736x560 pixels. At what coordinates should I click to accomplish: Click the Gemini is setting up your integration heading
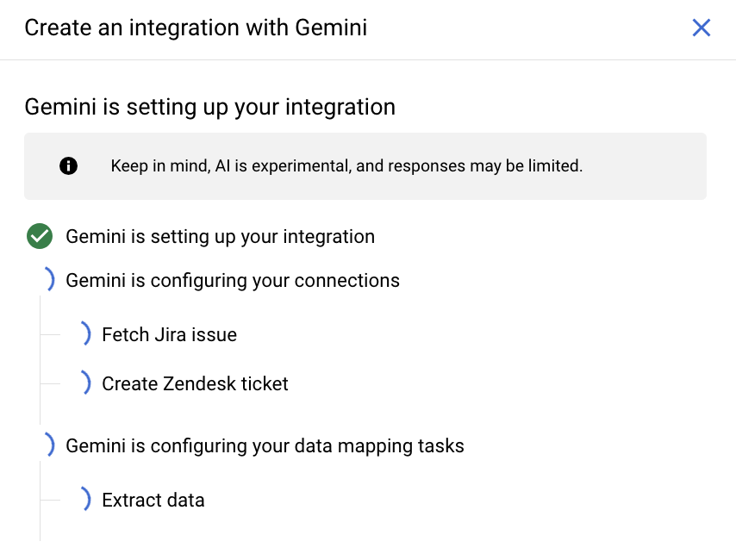pos(210,107)
